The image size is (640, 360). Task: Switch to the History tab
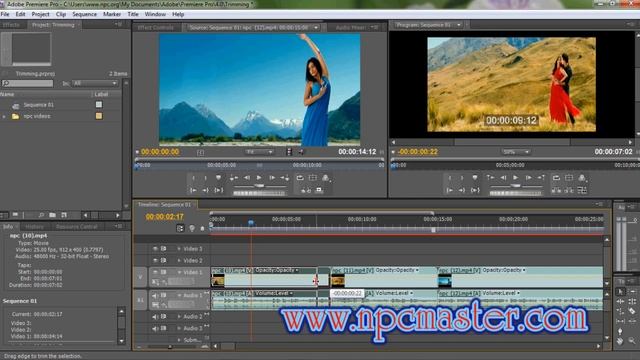click(34, 227)
